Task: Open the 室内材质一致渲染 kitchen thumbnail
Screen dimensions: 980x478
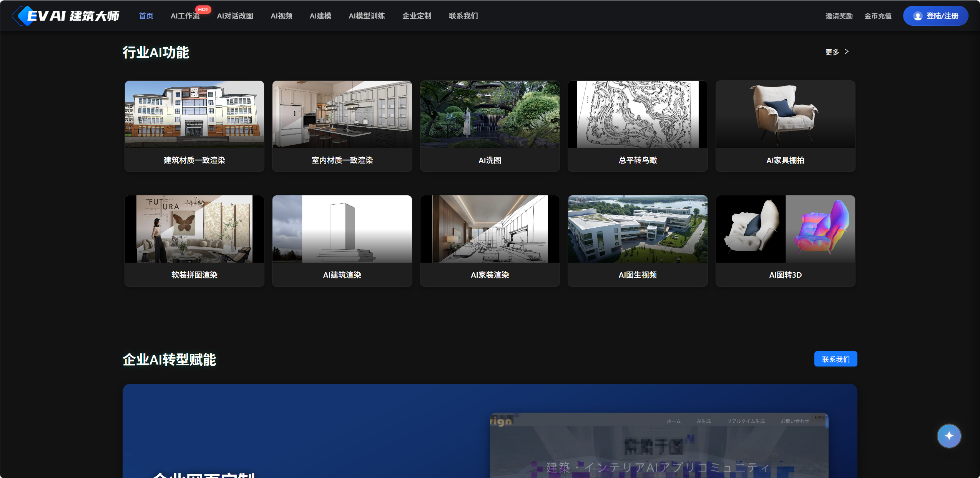Action: point(342,114)
